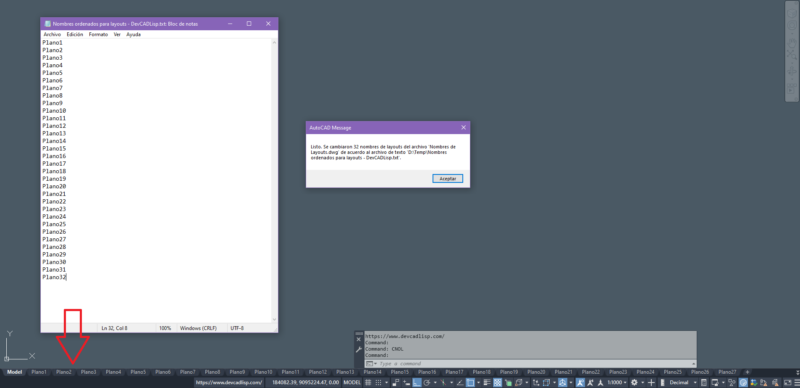Image resolution: width=800 pixels, height=388 pixels.
Task: Expand snap mode dropdown arrow
Action: click(386, 382)
